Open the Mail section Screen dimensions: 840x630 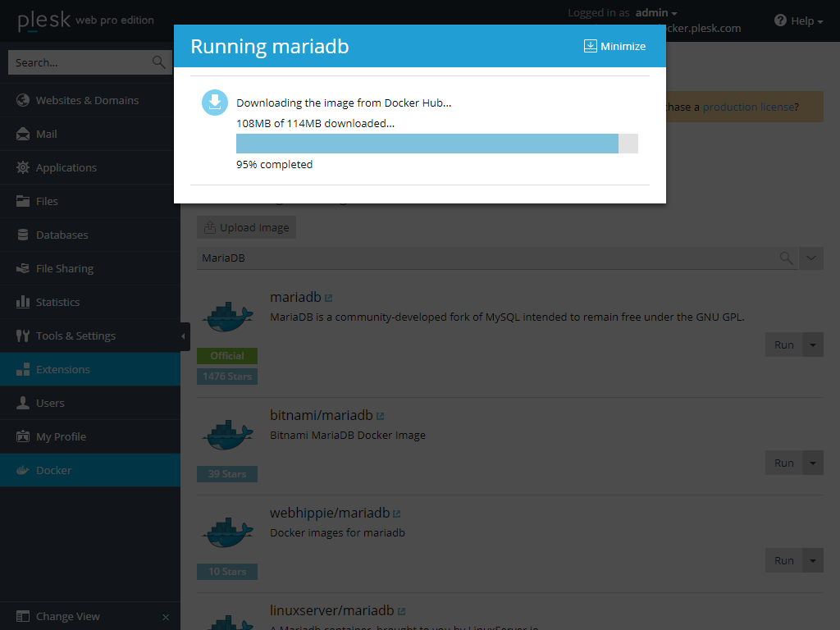point(90,134)
